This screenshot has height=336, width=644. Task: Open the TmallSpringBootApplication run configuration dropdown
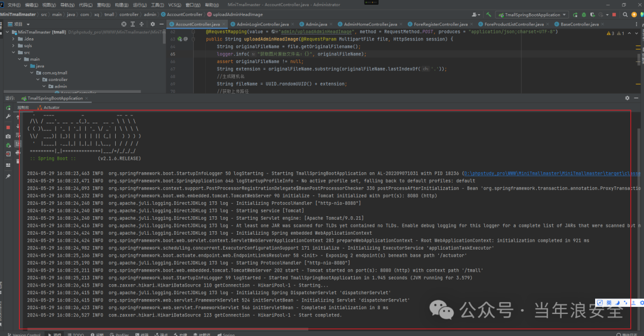coord(532,15)
